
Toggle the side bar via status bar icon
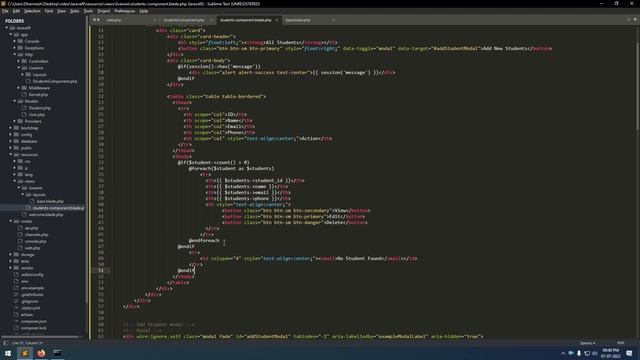click(x=5, y=343)
